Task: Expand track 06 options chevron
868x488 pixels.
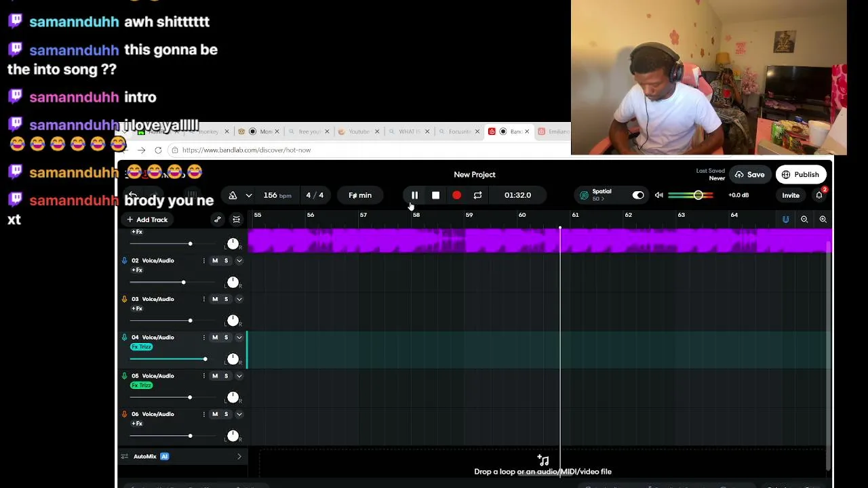Action: pyautogui.click(x=239, y=414)
